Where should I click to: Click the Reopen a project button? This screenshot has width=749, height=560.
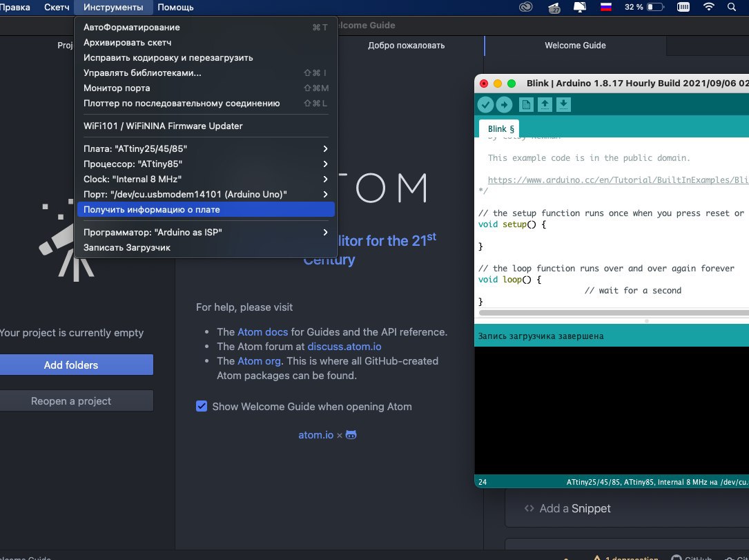[x=77, y=401]
